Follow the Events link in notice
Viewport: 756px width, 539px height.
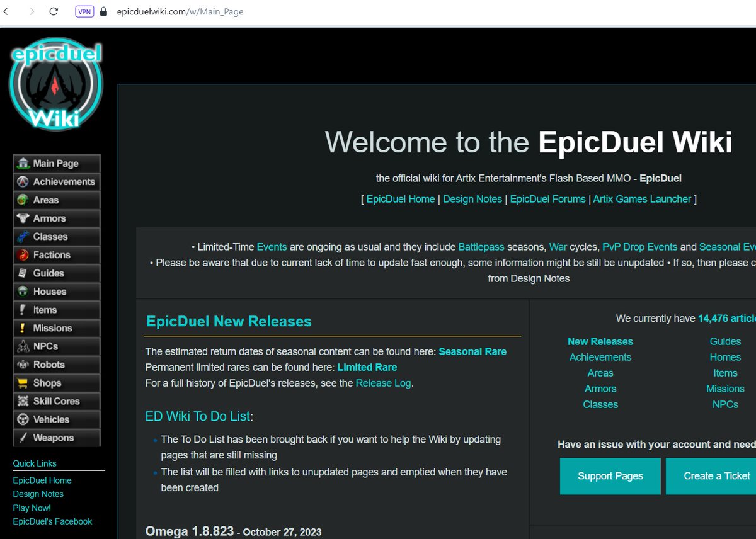coord(272,247)
